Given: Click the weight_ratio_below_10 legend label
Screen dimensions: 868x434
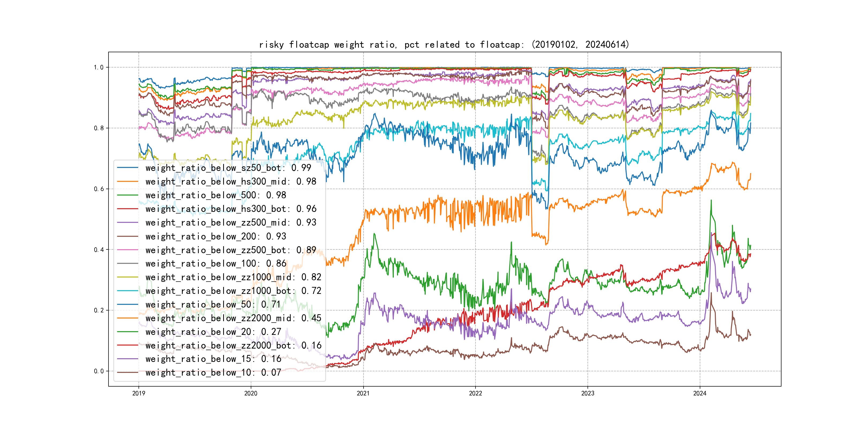Looking at the screenshot, I should point(213,373).
